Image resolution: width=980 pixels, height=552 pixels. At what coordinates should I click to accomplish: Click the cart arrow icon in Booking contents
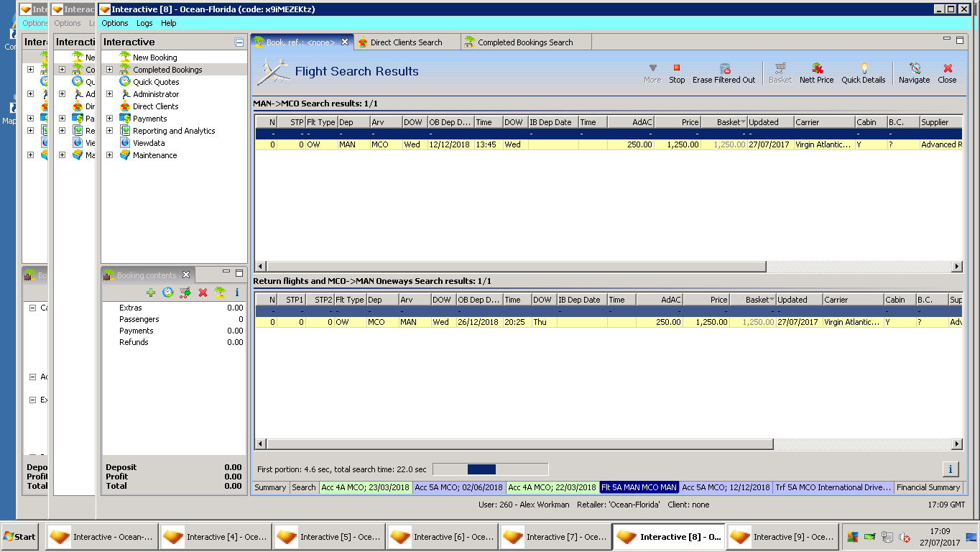coord(185,293)
